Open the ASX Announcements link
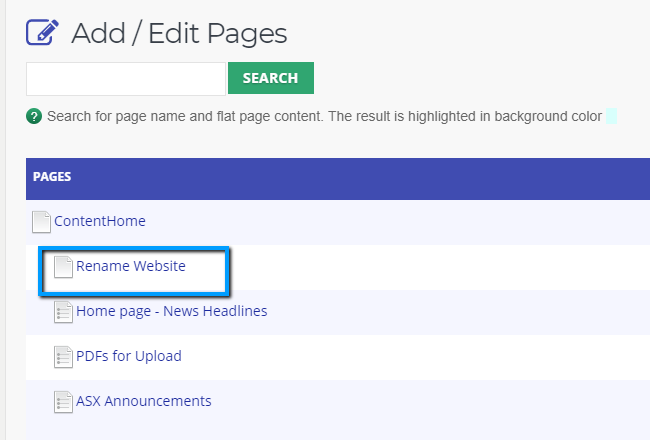 coord(144,401)
